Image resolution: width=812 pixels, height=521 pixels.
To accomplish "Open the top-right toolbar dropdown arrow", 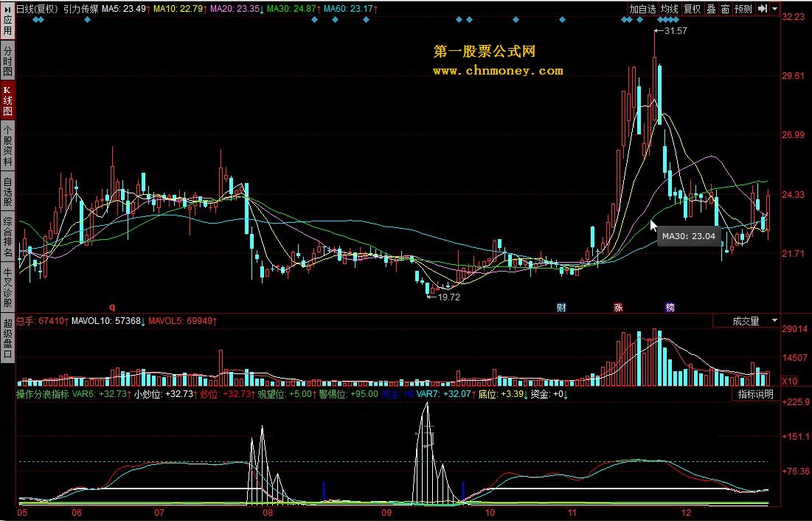I will point(774,9).
